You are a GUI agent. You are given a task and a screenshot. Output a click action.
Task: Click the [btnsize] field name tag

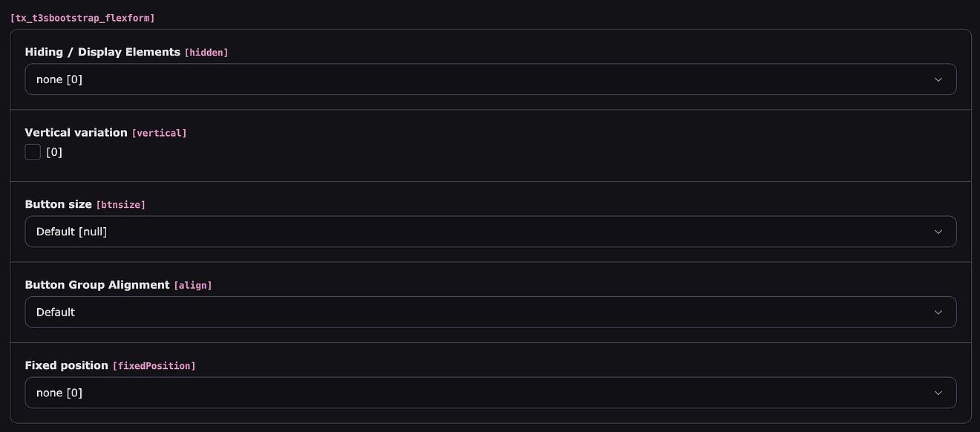click(x=121, y=205)
